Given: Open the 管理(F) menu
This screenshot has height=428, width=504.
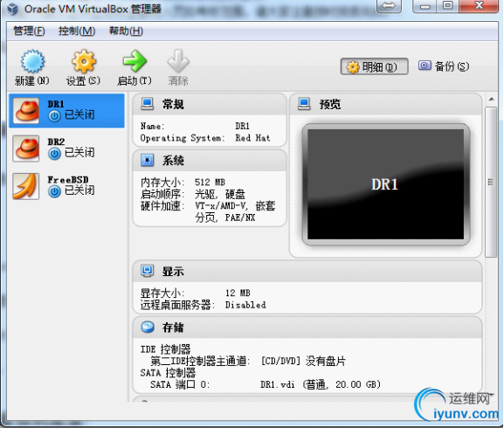Looking at the screenshot, I should [29, 31].
